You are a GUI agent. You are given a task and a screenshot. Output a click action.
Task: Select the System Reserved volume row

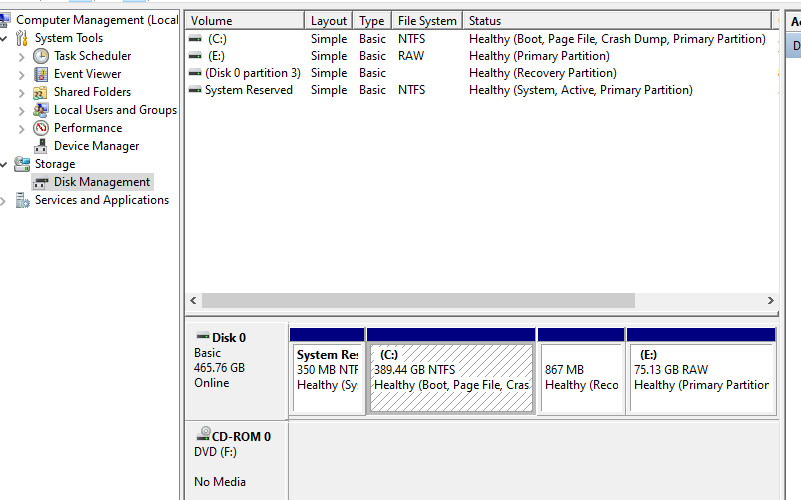coord(248,90)
